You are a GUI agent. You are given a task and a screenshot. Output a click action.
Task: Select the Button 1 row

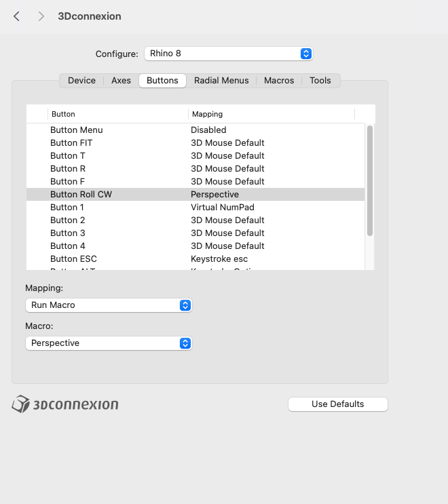click(x=195, y=207)
